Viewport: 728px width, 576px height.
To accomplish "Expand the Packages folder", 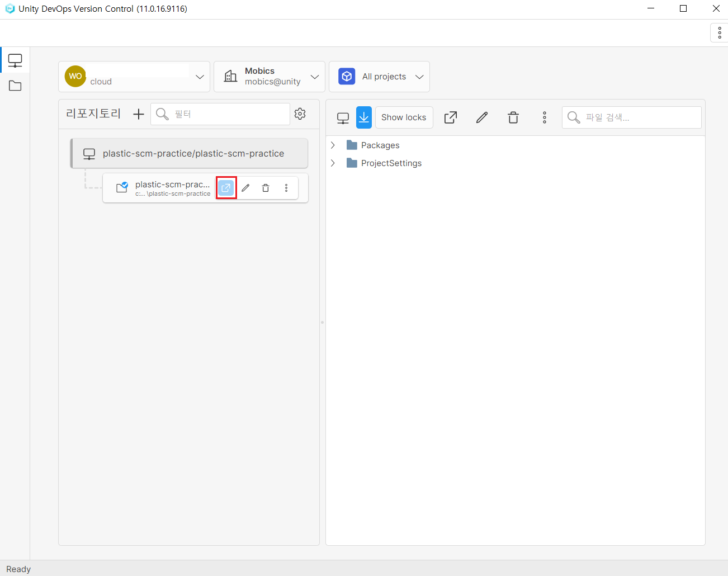I will (x=333, y=145).
